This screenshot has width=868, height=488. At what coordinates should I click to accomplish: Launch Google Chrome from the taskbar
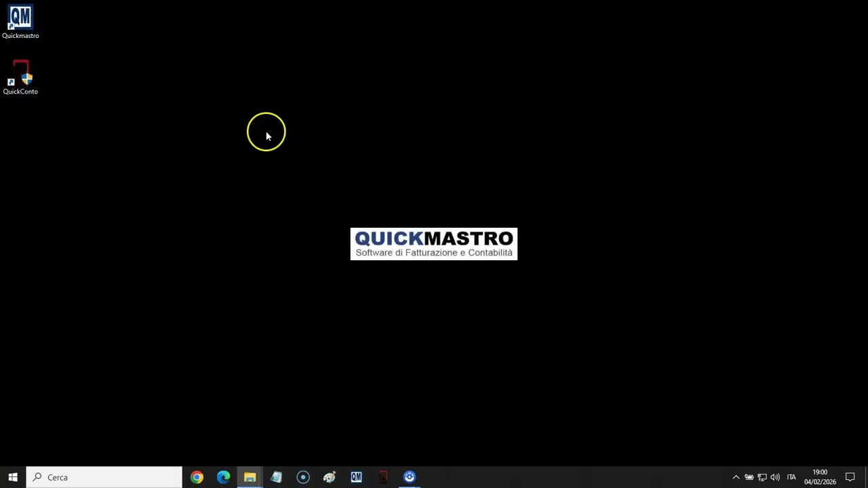tap(197, 477)
